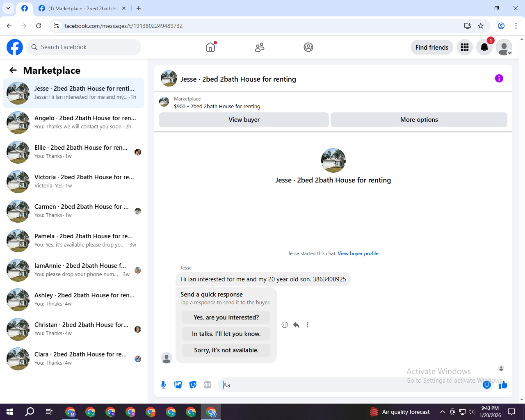Image resolution: width=525 pixels, height=420 pixels.
Task: Open the Chrome profile icon
Action: coord(501,26)
